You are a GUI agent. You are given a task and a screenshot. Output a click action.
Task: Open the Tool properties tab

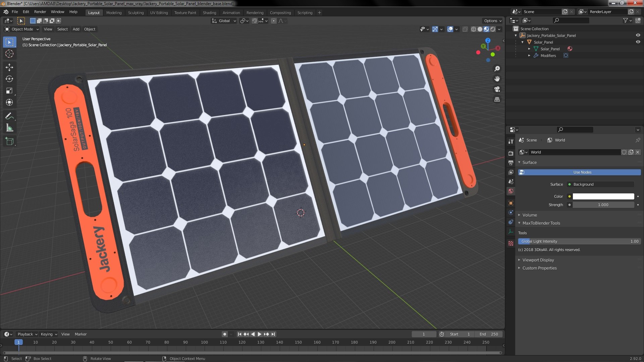coord(511,141)
